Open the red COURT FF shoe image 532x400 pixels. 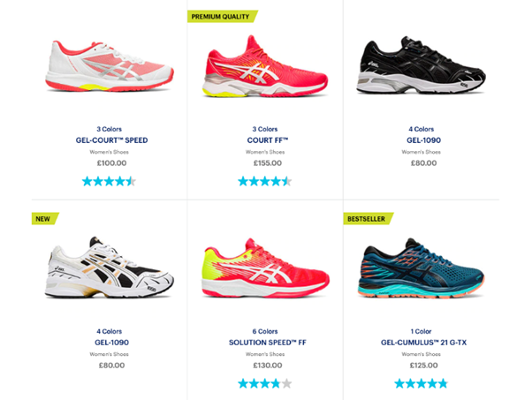click(x=265, y=66)
